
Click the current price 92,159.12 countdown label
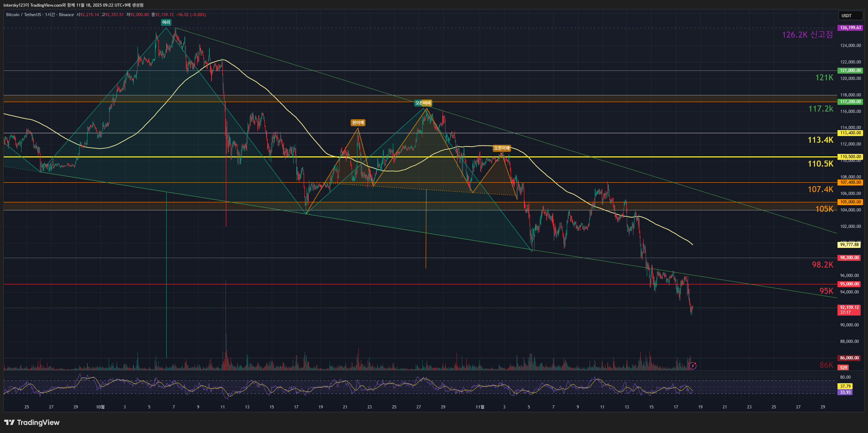coord(849,310)
